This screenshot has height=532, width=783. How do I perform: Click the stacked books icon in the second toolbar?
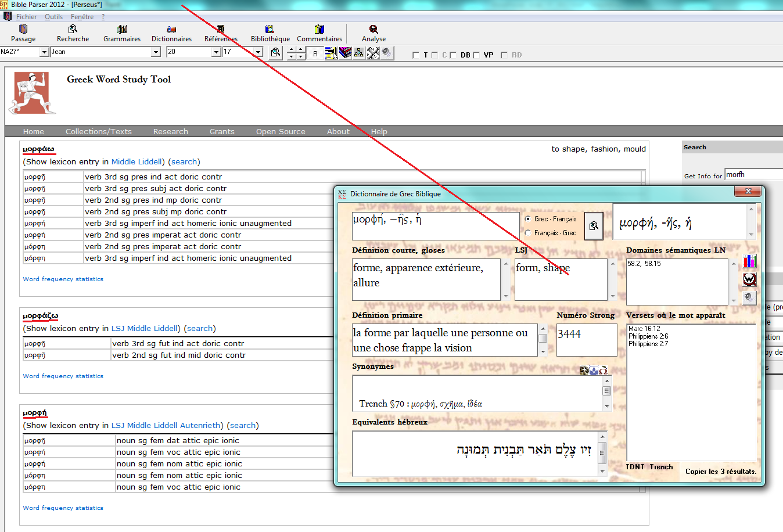click(x=346, y=53)
